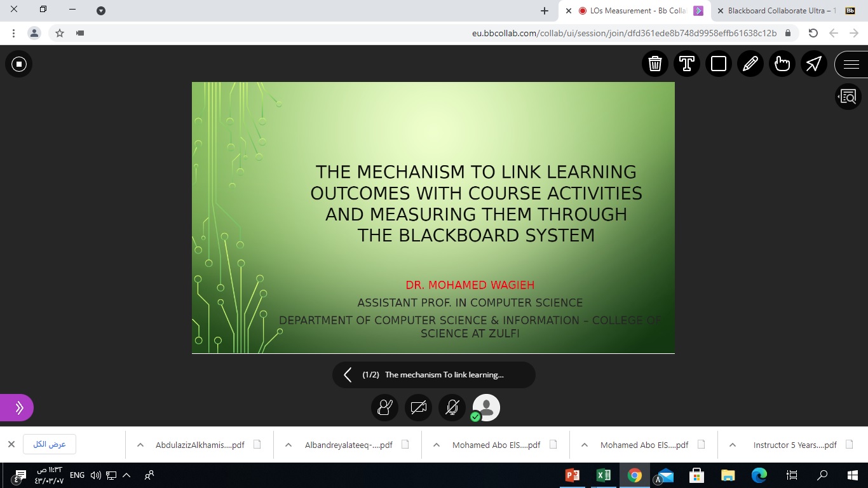Click taskbar clock and date

[49, 475]
